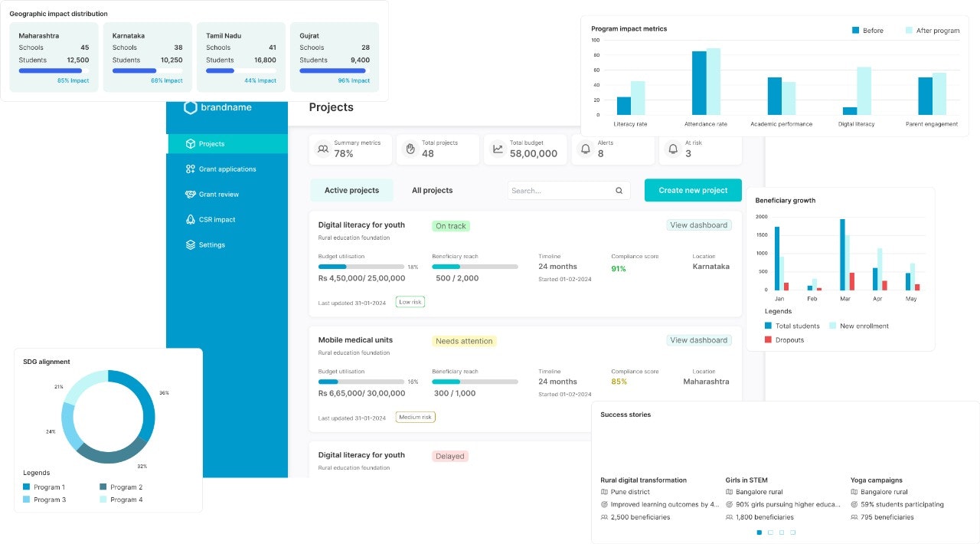Click the target icon beside 59% students participating
The width and height of the screenshot is (980, 544).
click(x=854, y=505)
